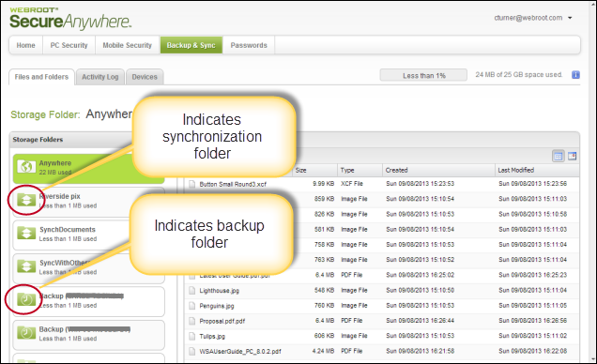The width and height of the screenshot is (597, 364).
Task: Click the 4.24 MB size value
Action: (323, 351)
